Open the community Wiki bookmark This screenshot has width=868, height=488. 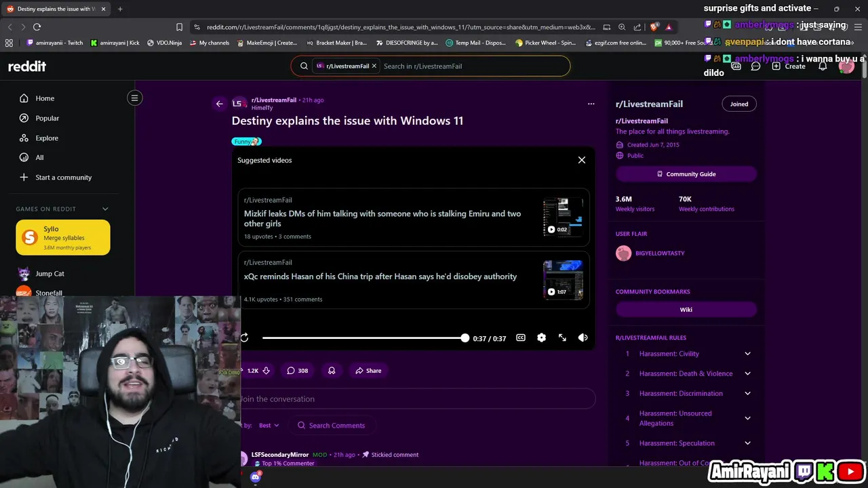tap(686, 310)
